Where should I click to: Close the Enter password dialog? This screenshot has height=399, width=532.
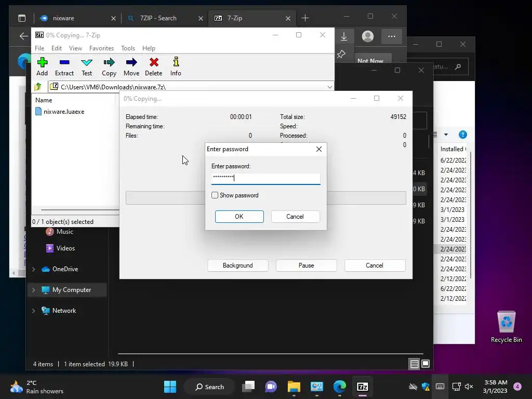(x=319, y=149)
